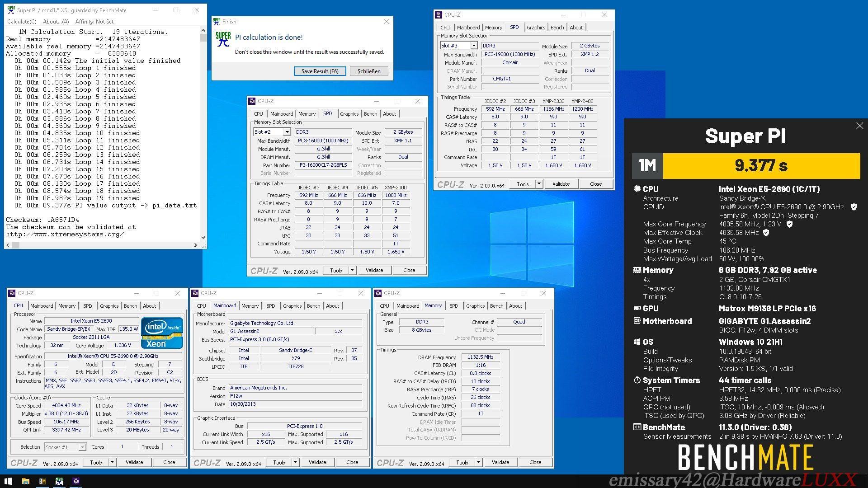Image resolution: width=868 pixels, height=488 pixels.
Task: Click Close in Mainboard CPU-Z window
Action: [352, 462]
